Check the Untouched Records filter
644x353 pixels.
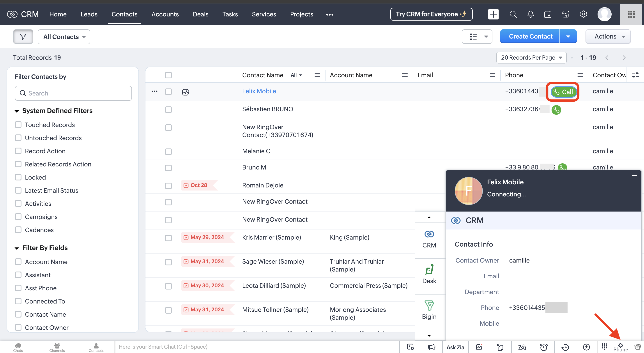(18, 138)
